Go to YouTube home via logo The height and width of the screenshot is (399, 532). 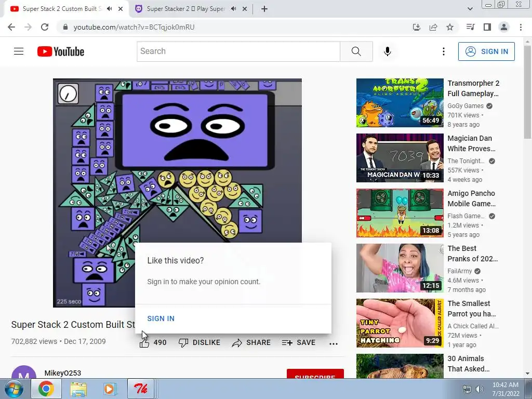61,51
